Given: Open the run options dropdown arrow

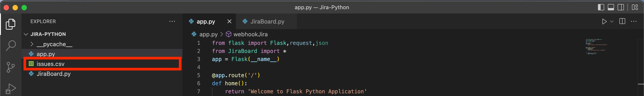Looking at the screenshot, I should pos(612,22).
